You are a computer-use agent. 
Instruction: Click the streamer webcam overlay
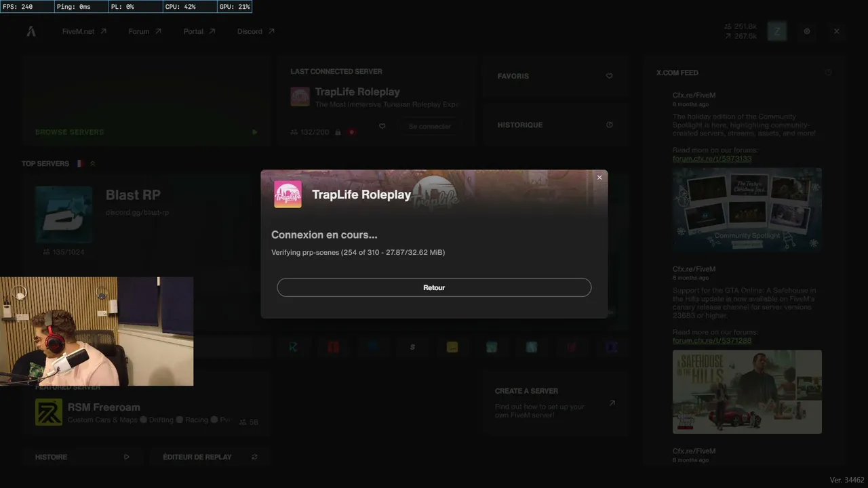coord(96,331)
